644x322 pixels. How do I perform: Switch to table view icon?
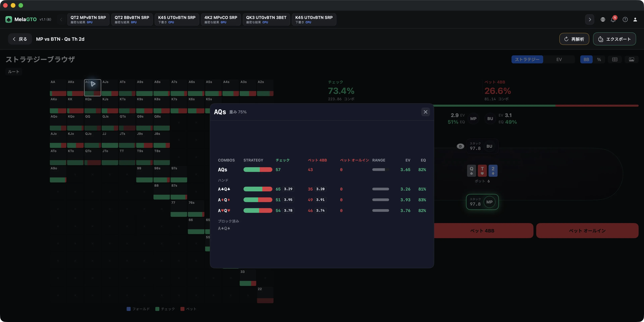click(615, 60)
